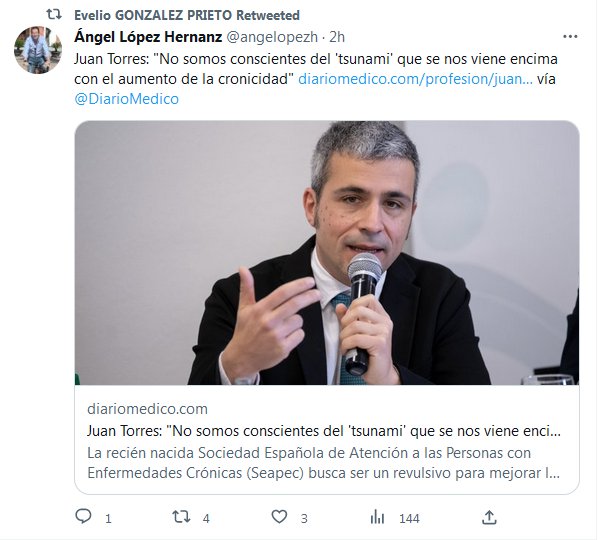602x540 pixels.
Task: Click the 144 views count
Action: (x=409, y=519)
